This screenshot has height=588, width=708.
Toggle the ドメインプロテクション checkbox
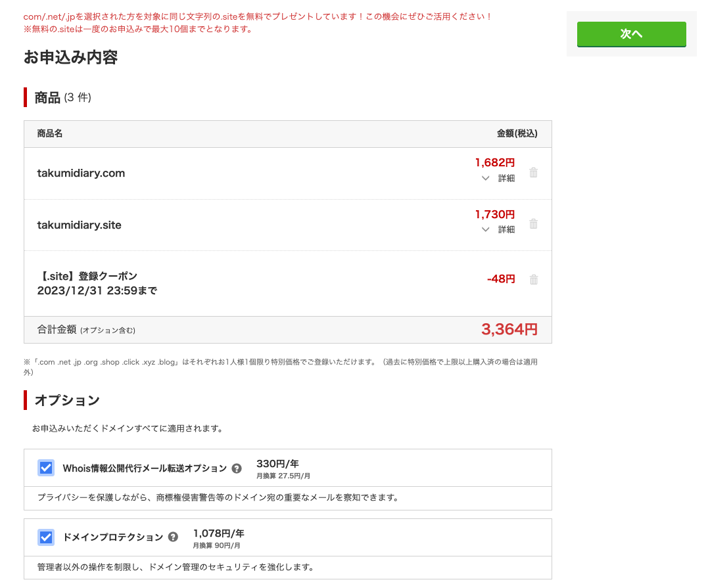46,537
